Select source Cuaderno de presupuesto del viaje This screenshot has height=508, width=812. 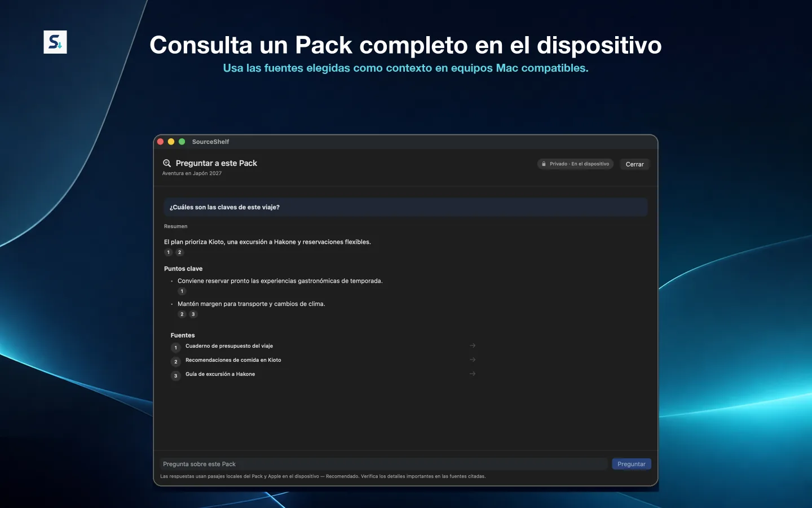point(229,346)
